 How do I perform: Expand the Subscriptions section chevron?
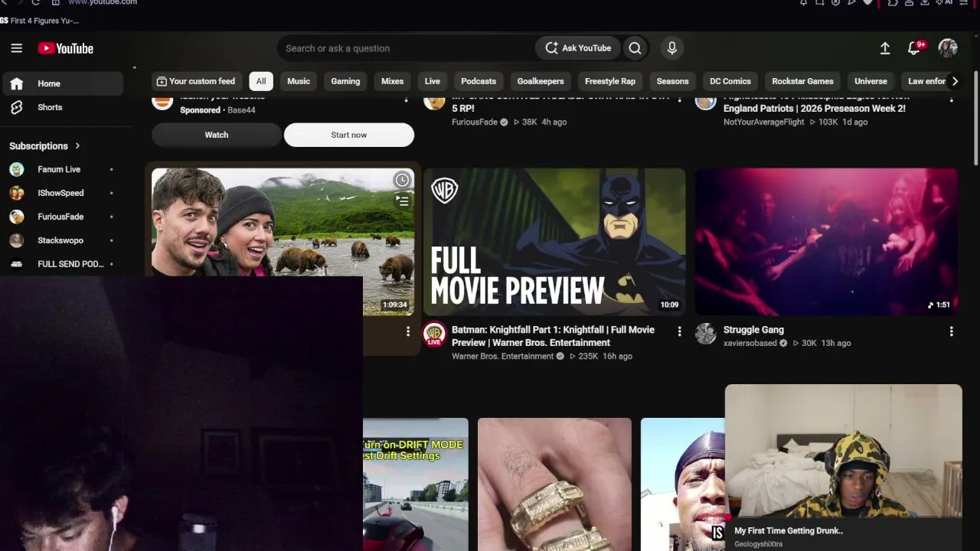pyautogui.click(x=77, y=145)
